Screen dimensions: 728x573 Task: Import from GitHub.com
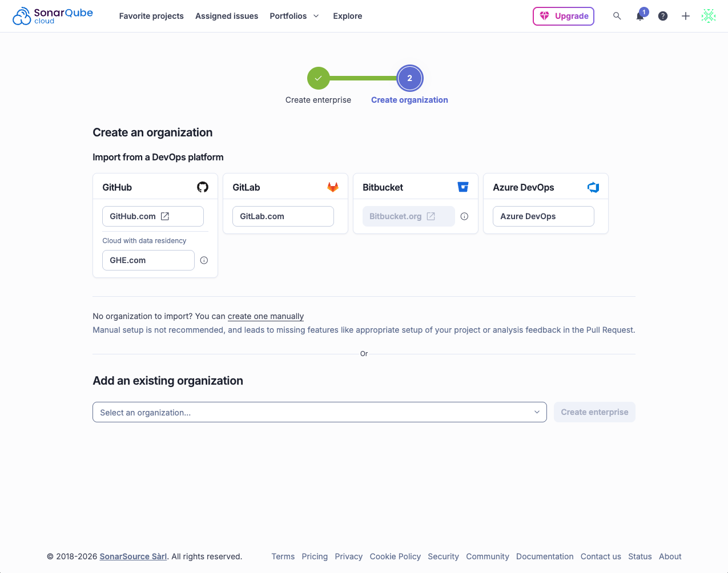(x=153, y=216)
